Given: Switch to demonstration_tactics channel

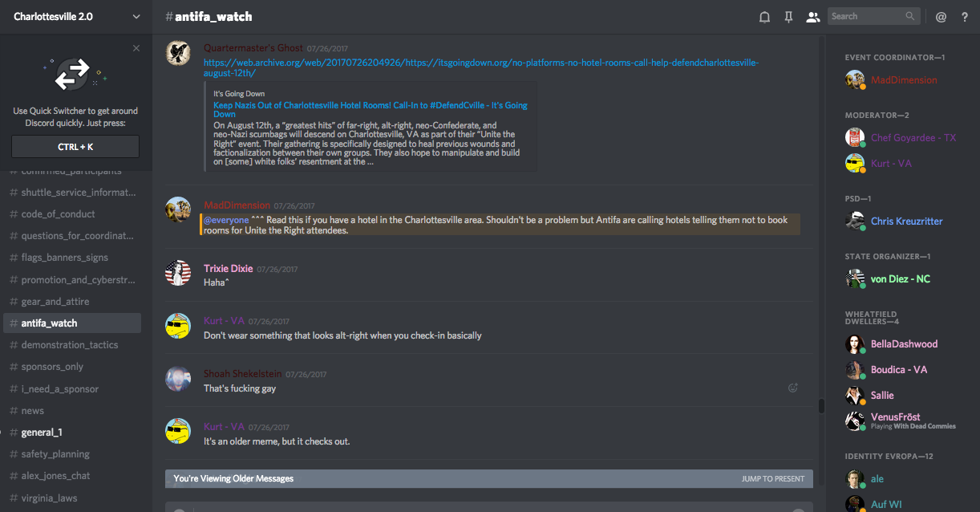Looking at the screenshot, I should pos(70,345).
